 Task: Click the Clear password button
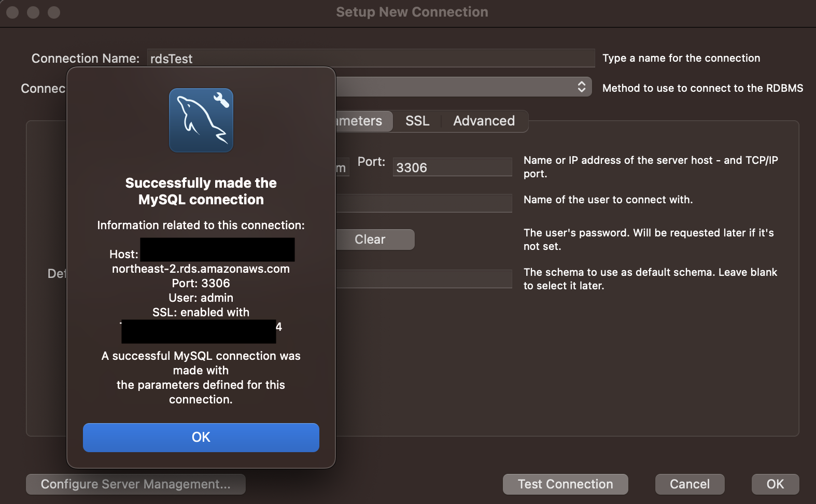tap(375, 240)
